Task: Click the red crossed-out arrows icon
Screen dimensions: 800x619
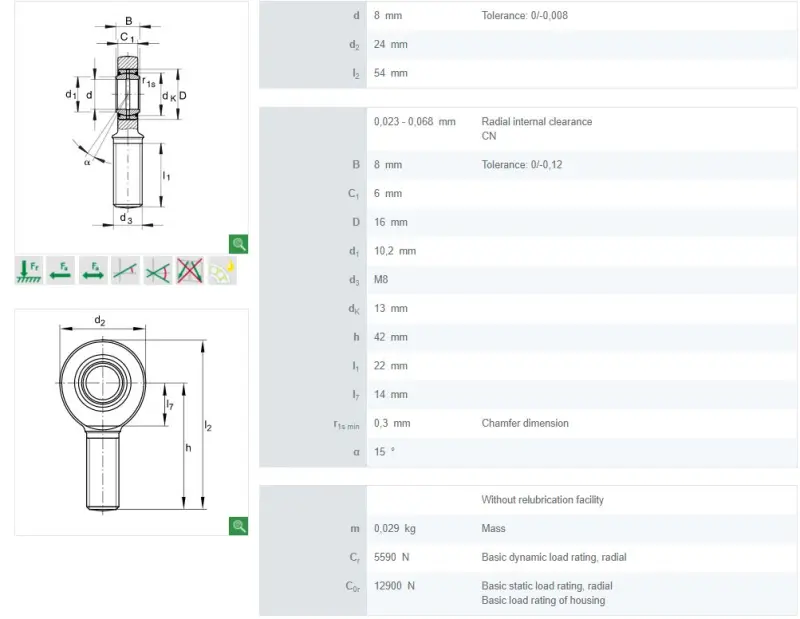Action: [190, 270]
